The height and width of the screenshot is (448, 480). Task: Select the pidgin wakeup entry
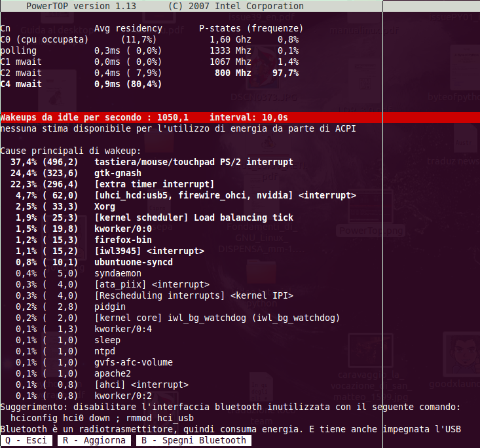[110, 307]
